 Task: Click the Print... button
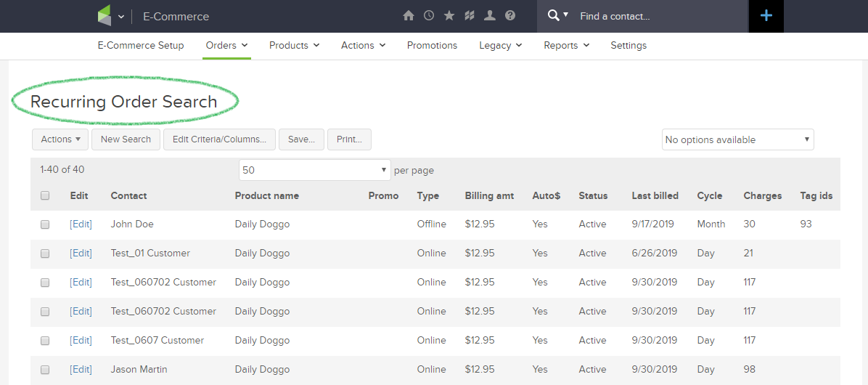349,139
